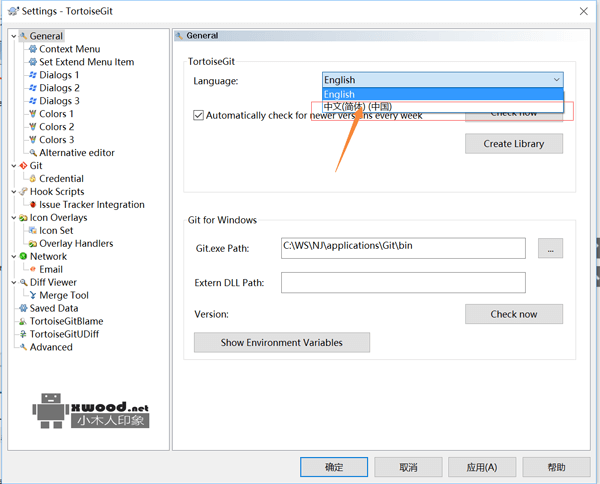The height and width of the screenshot is (484, 600).
Task: Click the Alternative editor magnifier icon
Action: (x=32, y=153)
